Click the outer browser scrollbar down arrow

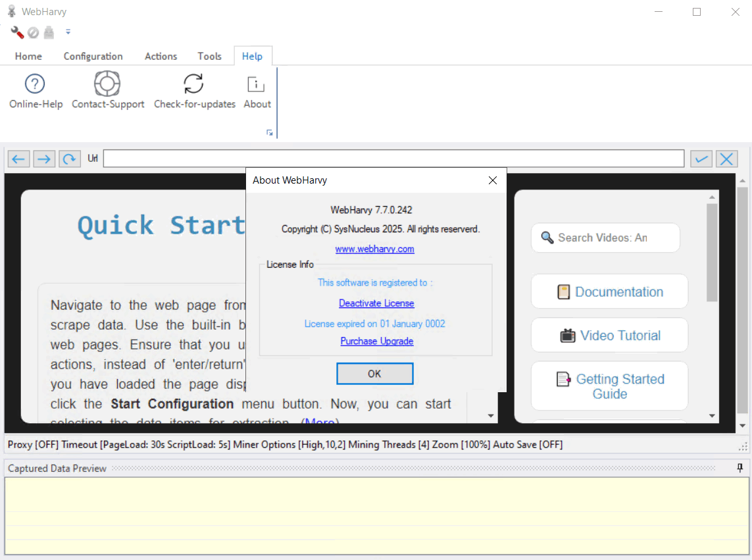pyautogui.click(x=742, y=426)
